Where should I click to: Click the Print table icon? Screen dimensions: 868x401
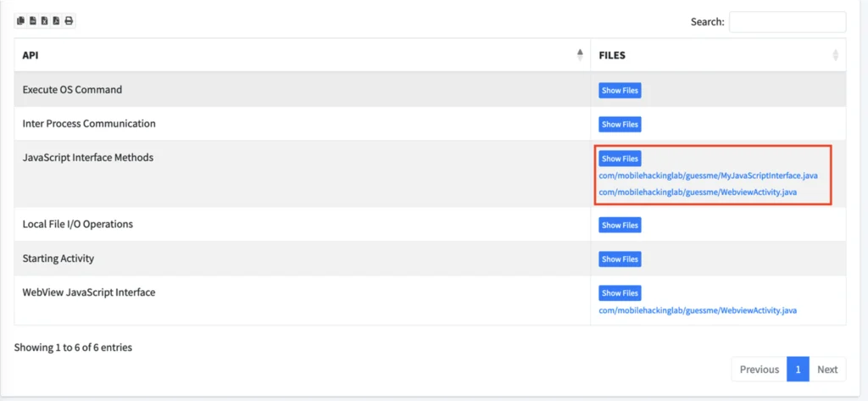(x=69, y=21)
